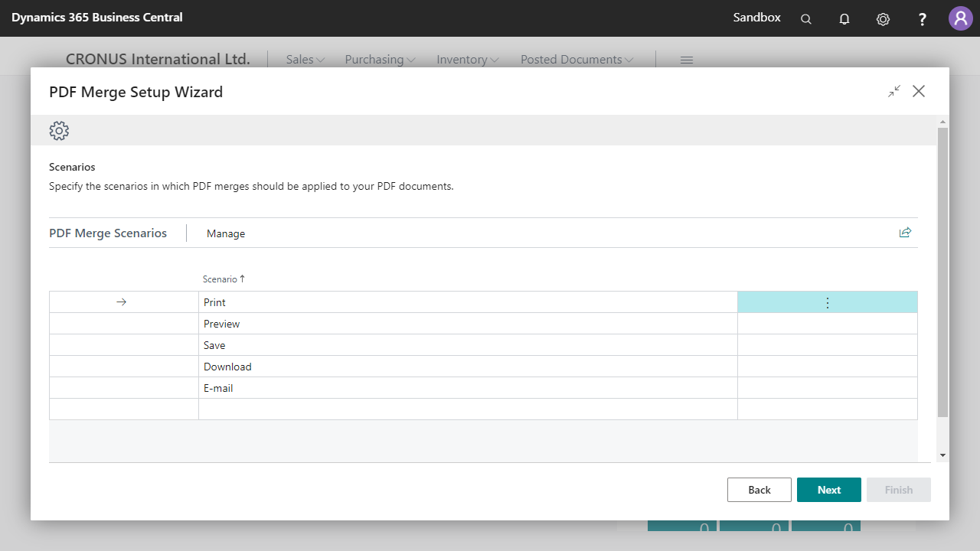The width and height of the screenshot is (980, 551).
Task: Click the scroll down arrow on scrollbar
Action: pyautogui.click(x=942, y=455)
